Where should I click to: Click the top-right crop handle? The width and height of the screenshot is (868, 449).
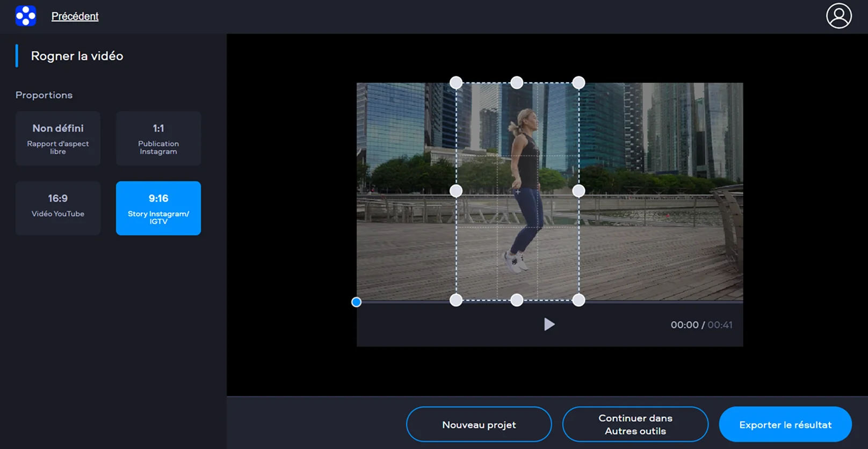click(x=578, y=83)
